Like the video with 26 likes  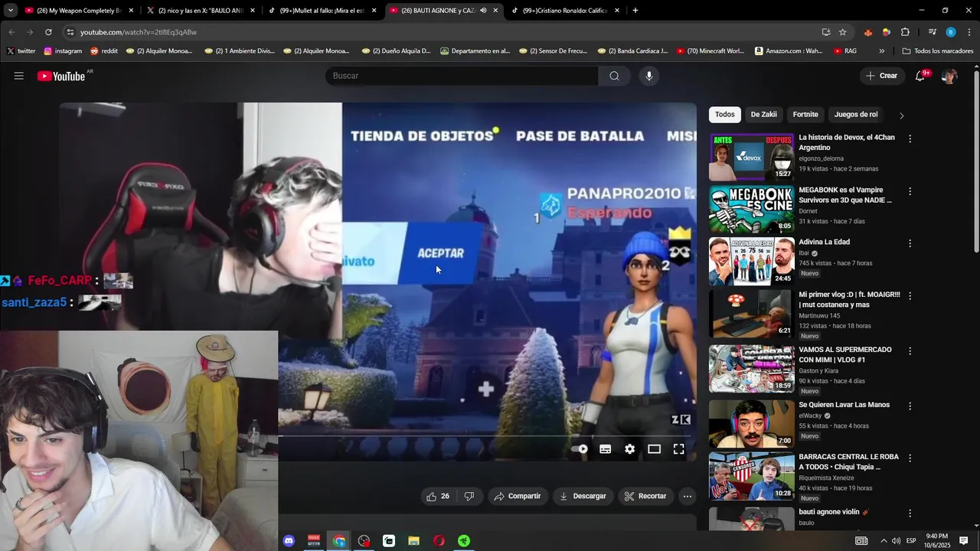(437, 496)
